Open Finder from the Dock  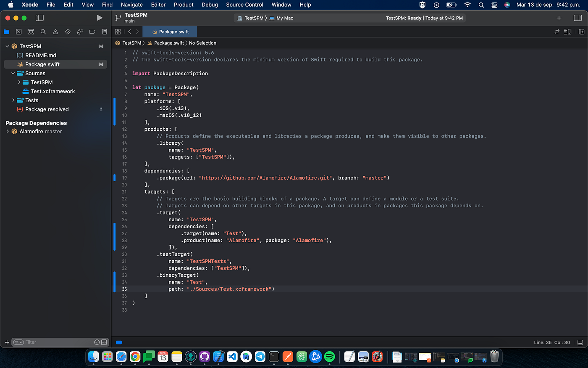coord(93,357)
